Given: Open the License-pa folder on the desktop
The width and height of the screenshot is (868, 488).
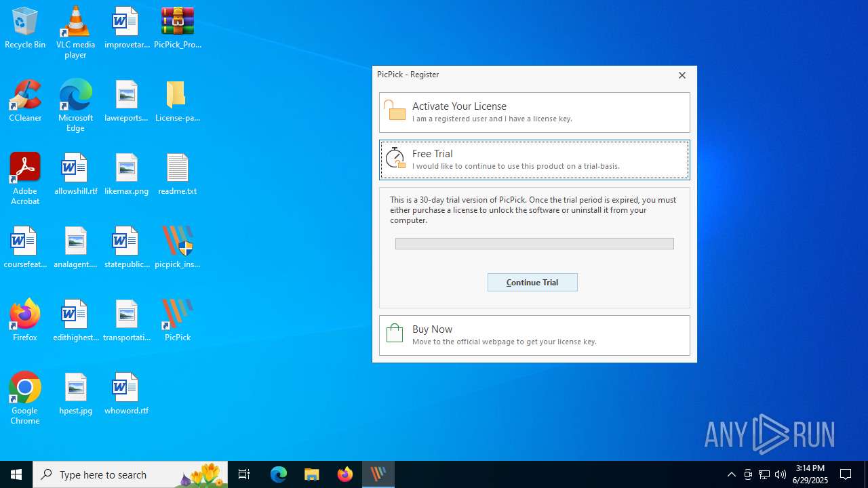Looking at the screenshot, I should (x=178, y=102).
